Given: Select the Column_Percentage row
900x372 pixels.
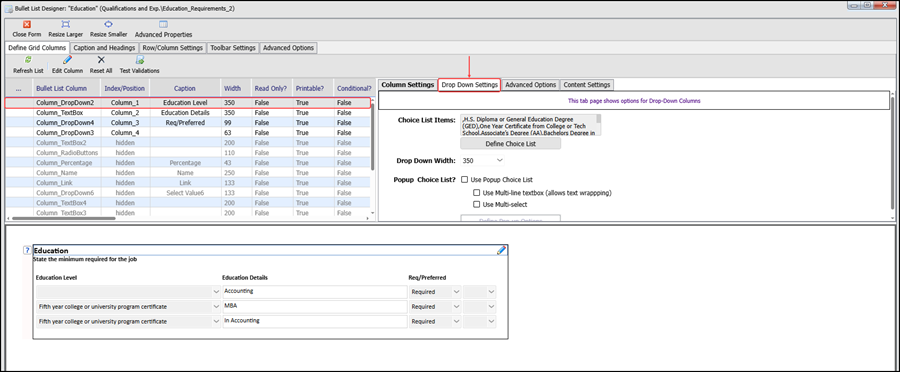Looking at the screenshot, I should [x=188, y=163].
